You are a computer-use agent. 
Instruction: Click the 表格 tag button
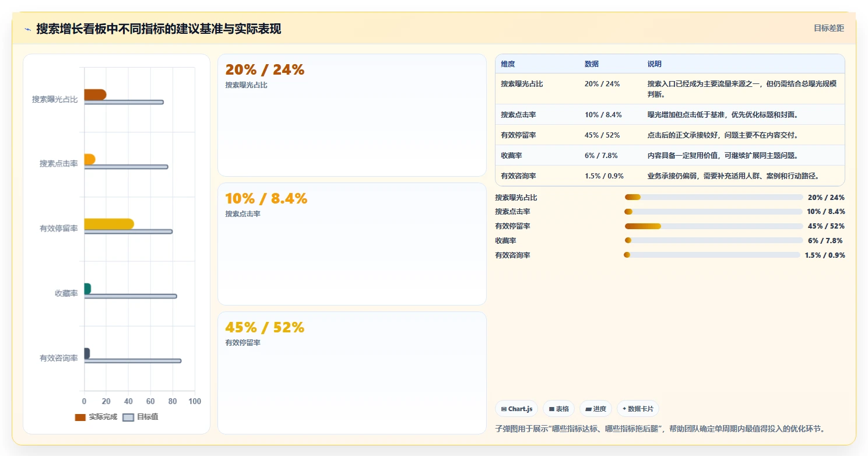(558, 409)
